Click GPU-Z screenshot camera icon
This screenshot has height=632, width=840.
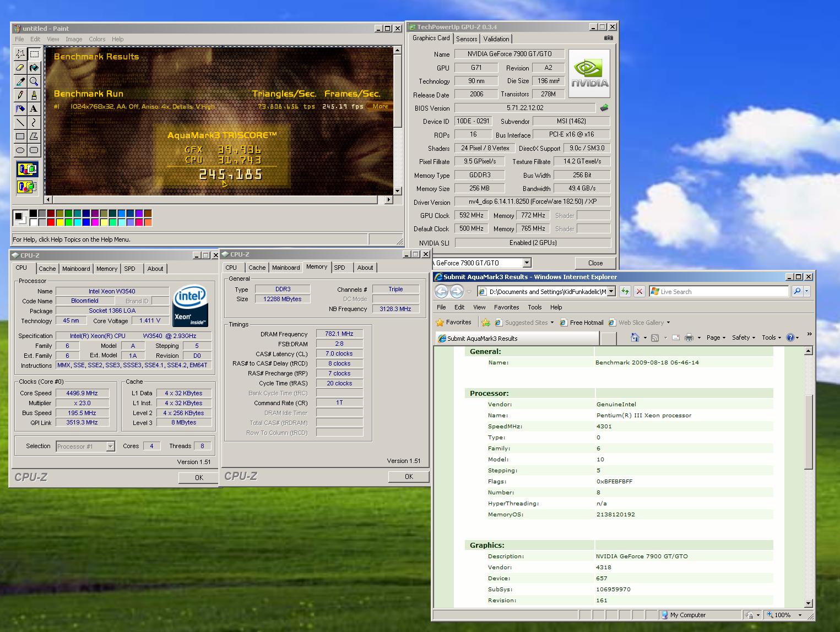pos(608,38)
